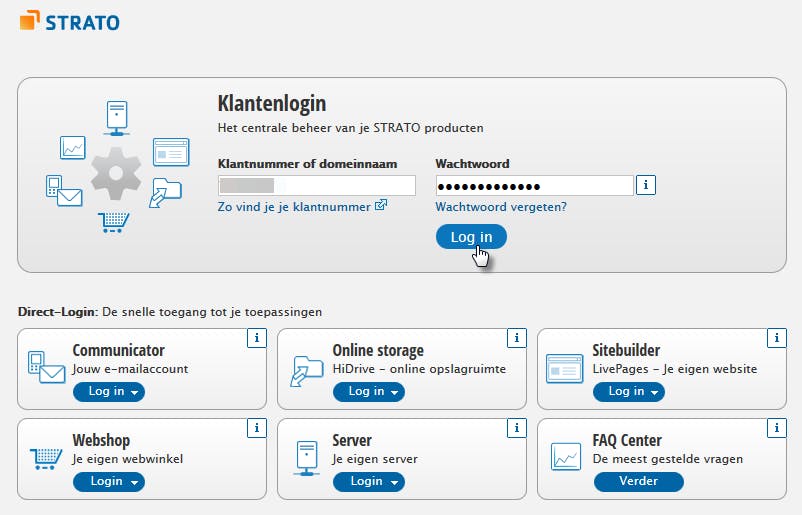
Task: Click 'De meest gestelde vragen' text
Action: [x=667, y=459]
